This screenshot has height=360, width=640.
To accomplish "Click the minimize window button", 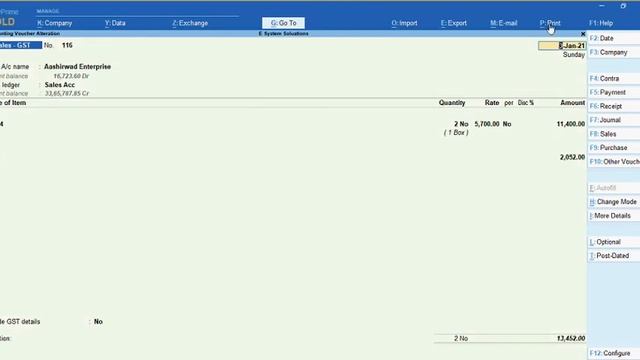I will [602, 6].
